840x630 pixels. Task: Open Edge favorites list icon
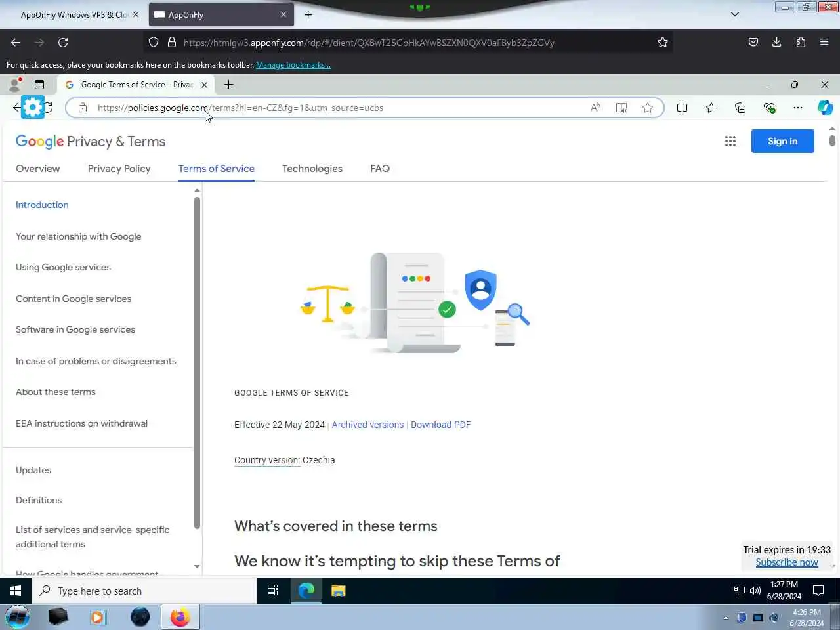pos(711,108)
